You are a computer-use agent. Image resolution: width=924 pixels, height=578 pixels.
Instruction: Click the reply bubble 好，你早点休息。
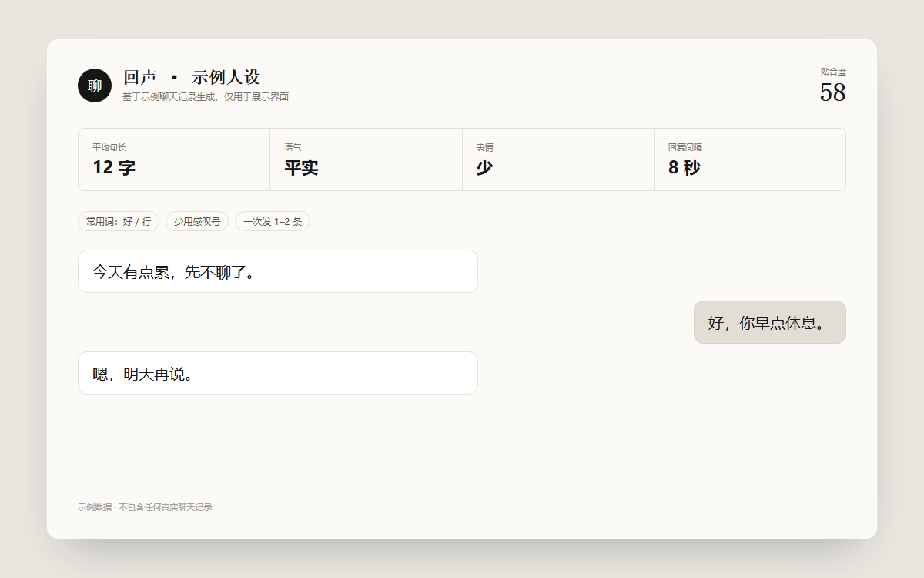click(770, 322)
